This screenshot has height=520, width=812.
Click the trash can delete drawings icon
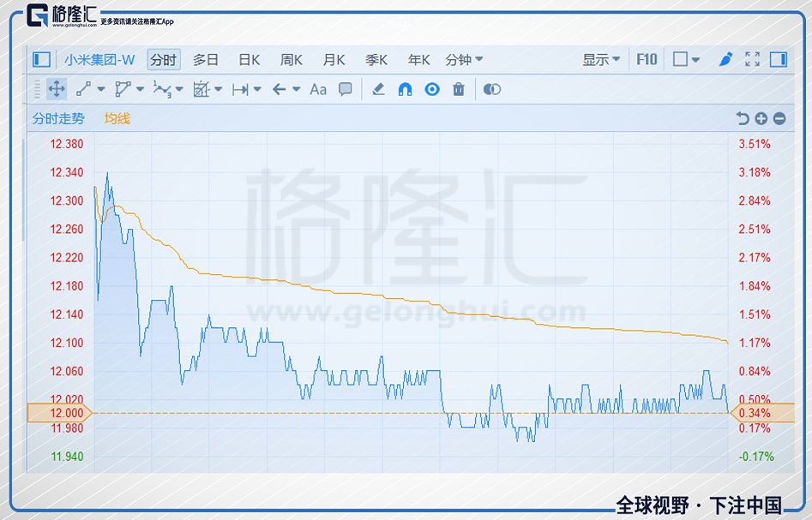point(458,89)
